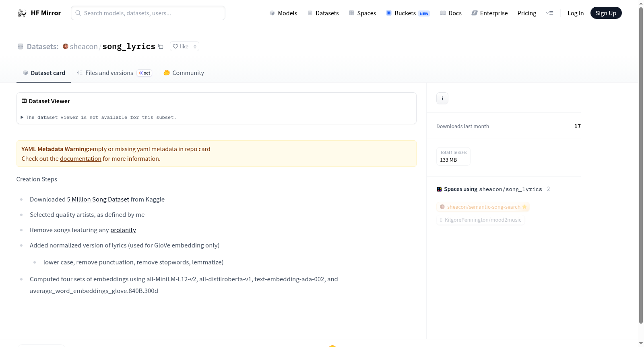The height and width of the screenshot is (347, 644).
Task: Click the Datasets: breadcrumb label
Action: tap(43, 47)
